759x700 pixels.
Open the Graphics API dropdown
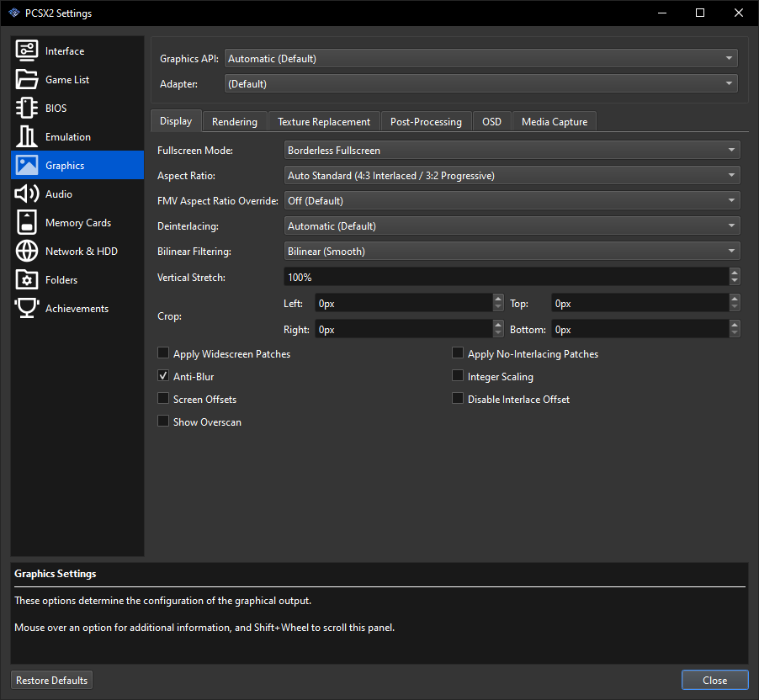(481, 58)
